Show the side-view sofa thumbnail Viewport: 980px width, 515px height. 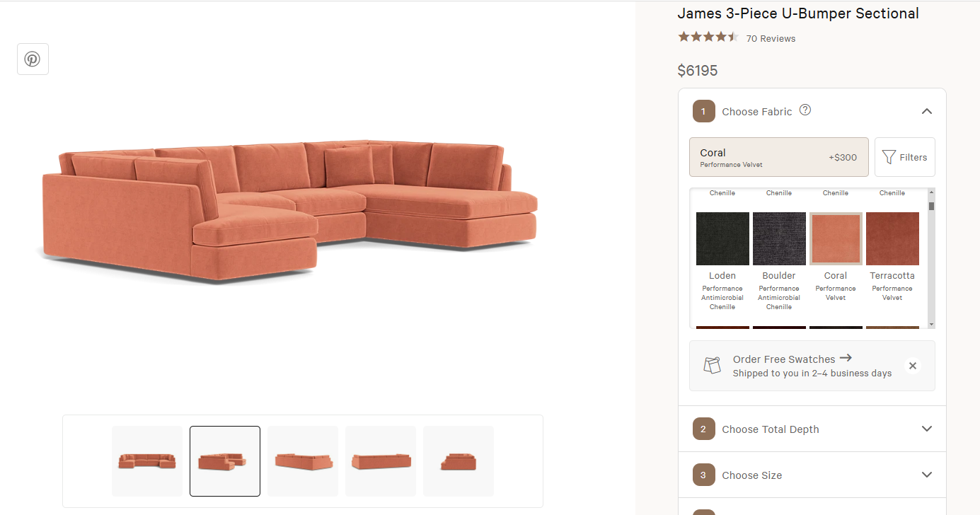pos(459,461)
